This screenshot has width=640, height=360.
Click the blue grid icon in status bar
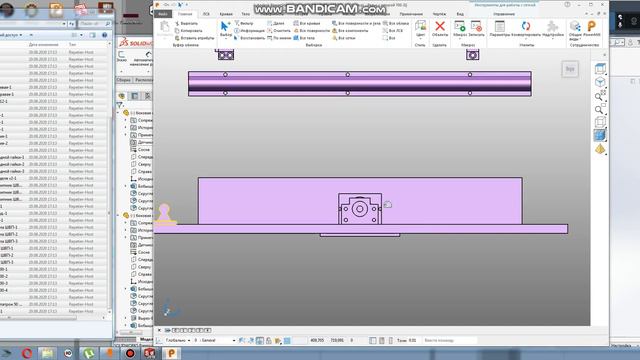click(287, 340)
